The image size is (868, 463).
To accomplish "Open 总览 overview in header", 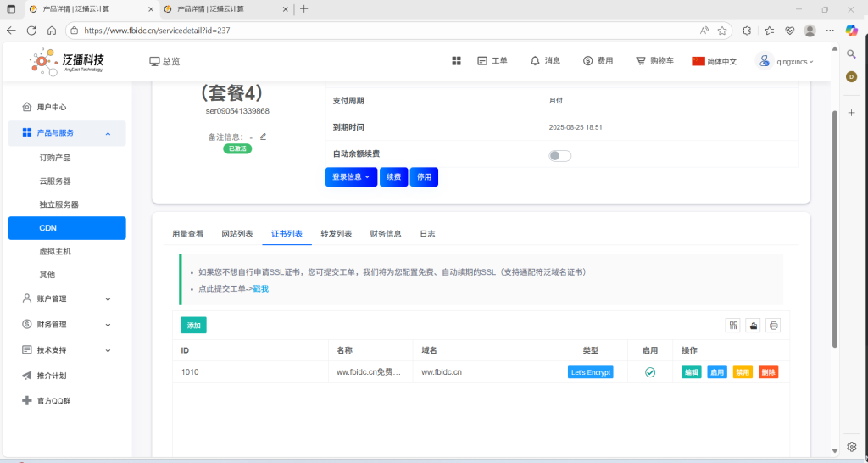I will 165,61.
